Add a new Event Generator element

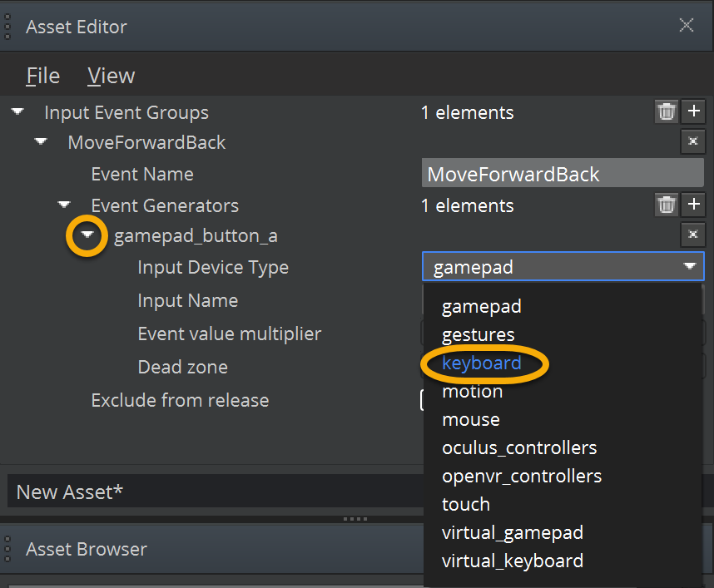(693, 205)
